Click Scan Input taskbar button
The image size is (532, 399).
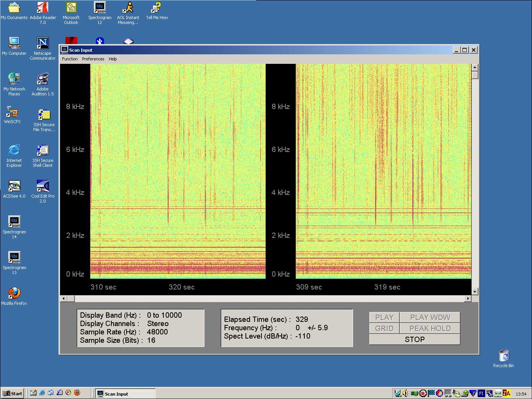(125, 394)
